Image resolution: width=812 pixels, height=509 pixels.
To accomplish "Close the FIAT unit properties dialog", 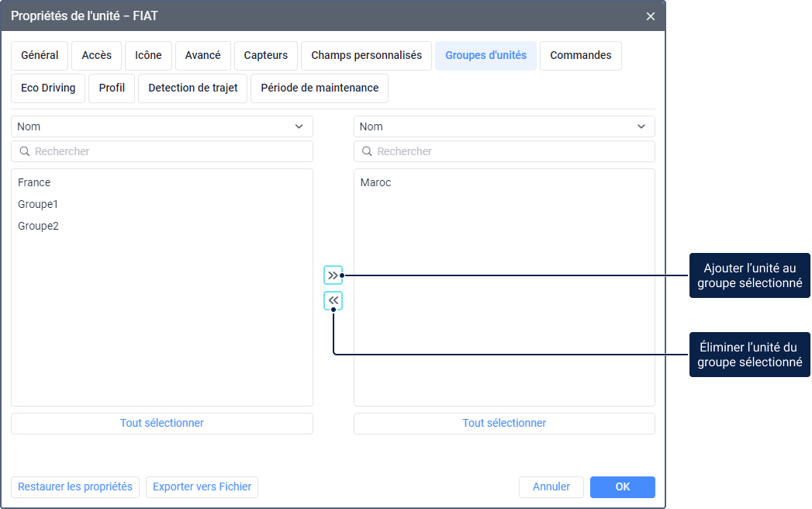I will click(x=650, y=16).
